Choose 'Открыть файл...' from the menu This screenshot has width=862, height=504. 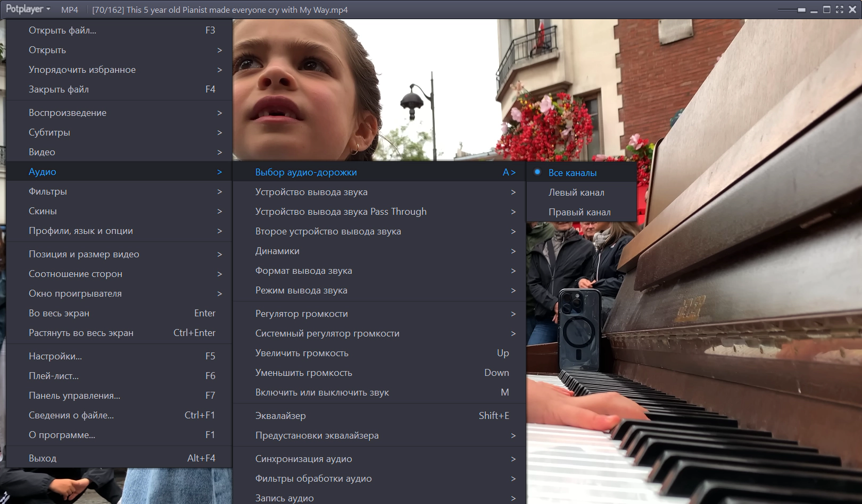[119, 30]
